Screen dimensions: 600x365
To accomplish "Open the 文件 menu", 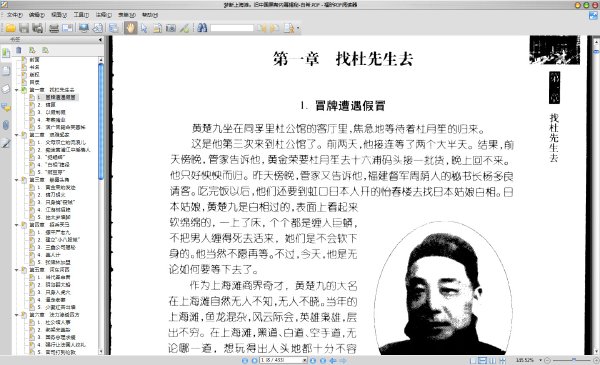I will tap(15, 15).
